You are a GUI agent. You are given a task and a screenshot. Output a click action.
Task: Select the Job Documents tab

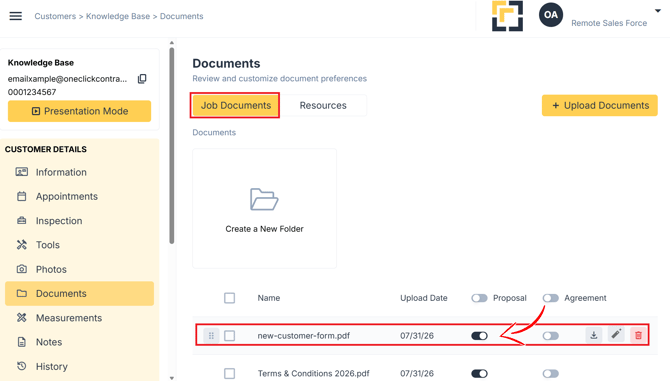235,106
